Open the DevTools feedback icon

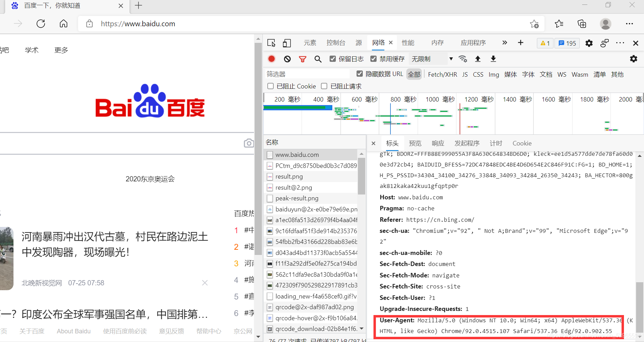pos(605,43)
